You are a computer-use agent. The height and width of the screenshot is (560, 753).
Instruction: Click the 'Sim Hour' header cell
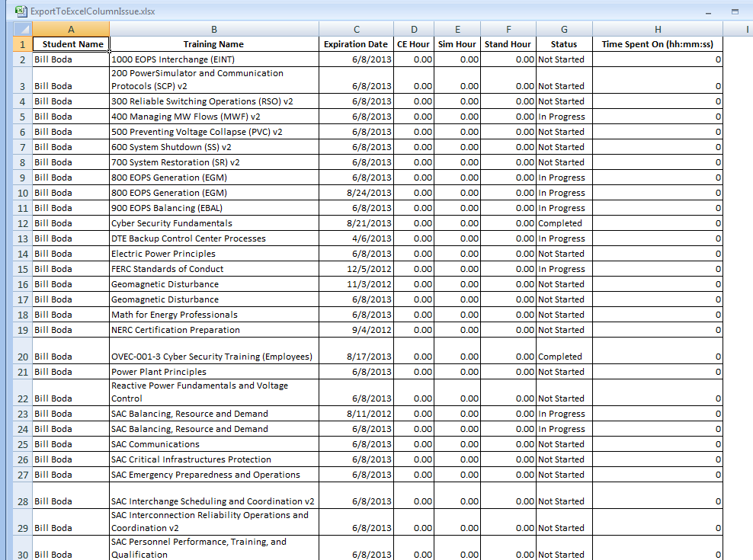coord(457,44)
